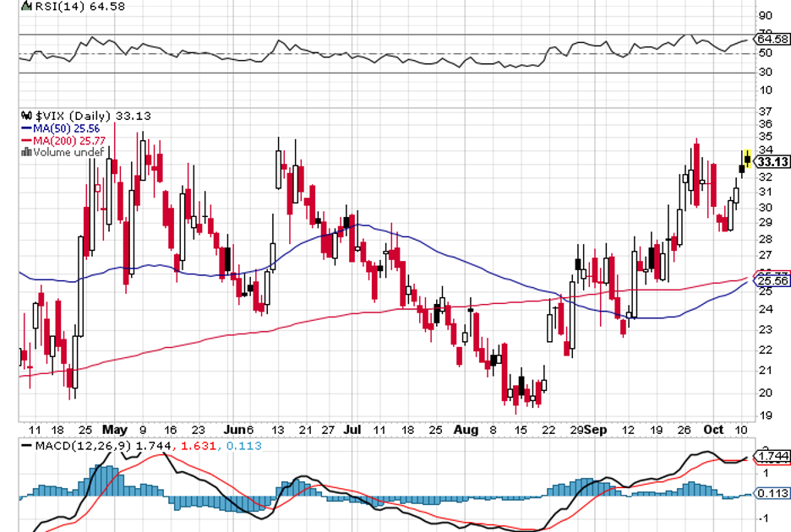This screenshot has width=791, height=532.
Task: Click the 25.56 moving average price tag
Action: point(772,281)
